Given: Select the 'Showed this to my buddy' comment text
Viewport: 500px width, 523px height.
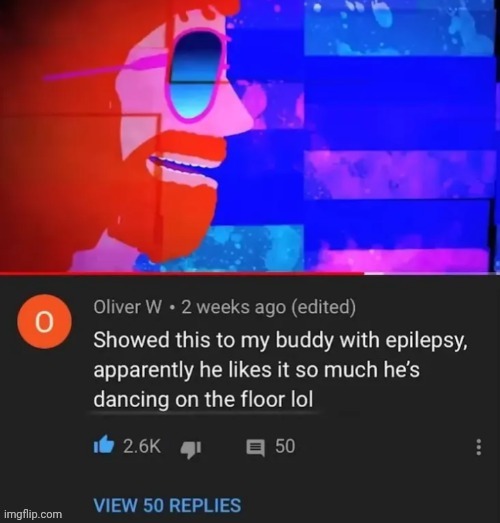Looking at the screenshot, I should pyautogui.click(x=280, y=370).
